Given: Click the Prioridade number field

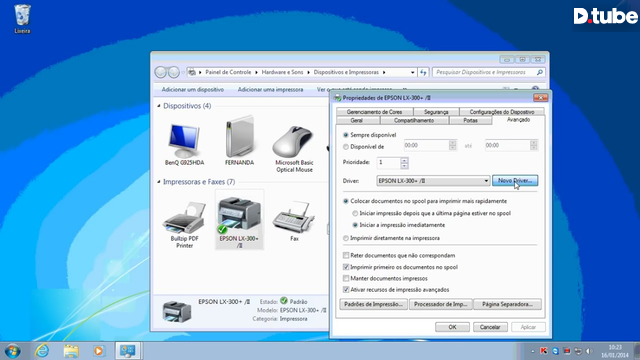Looking at the screenshot, I should point(388,163).
